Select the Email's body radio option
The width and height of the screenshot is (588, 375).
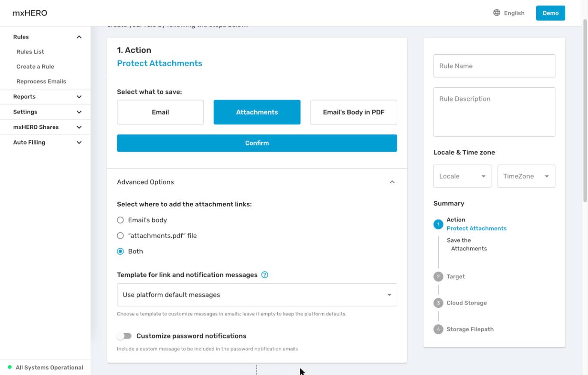[120, 220]
